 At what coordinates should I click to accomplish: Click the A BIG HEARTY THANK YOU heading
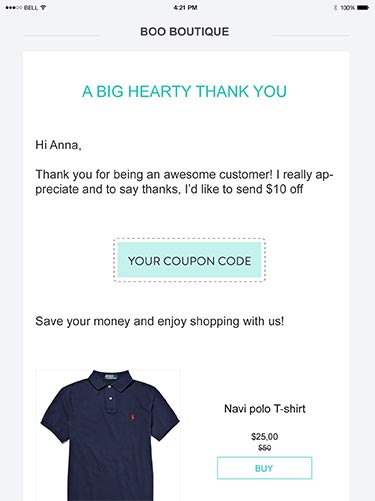click(x=184, y=91)
